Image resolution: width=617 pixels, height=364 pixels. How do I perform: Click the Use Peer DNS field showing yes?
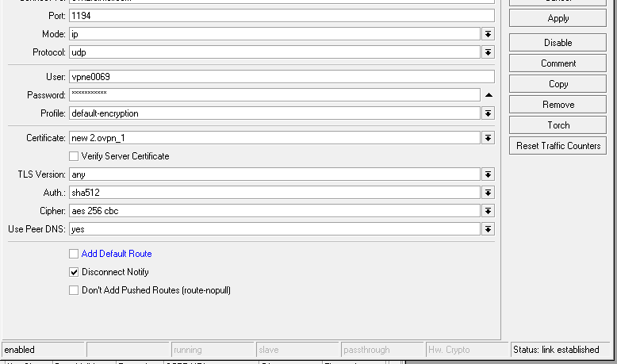point(274,229)
